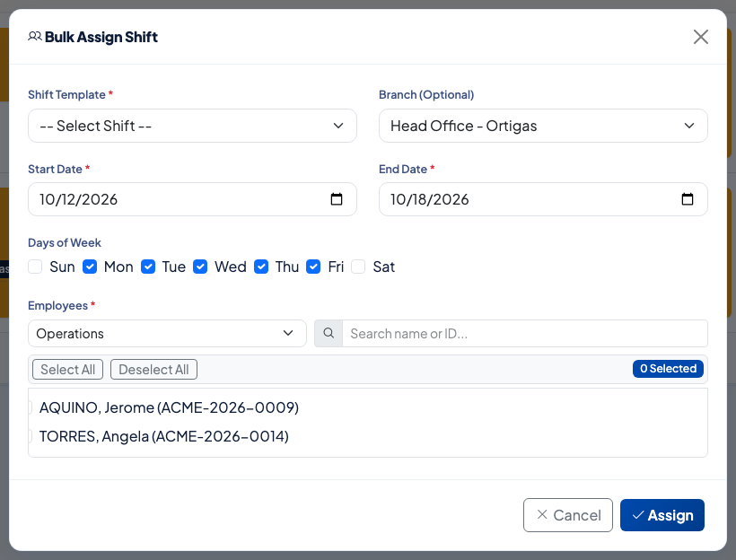Viewport: 736px width, 560px height.
Task: Click the magnifier search icon
Action: click(x=329, y=333)
